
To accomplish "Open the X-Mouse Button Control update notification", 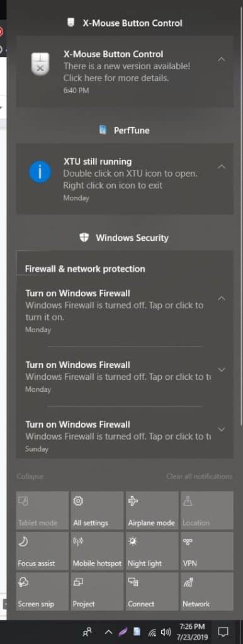I will 125,72.
